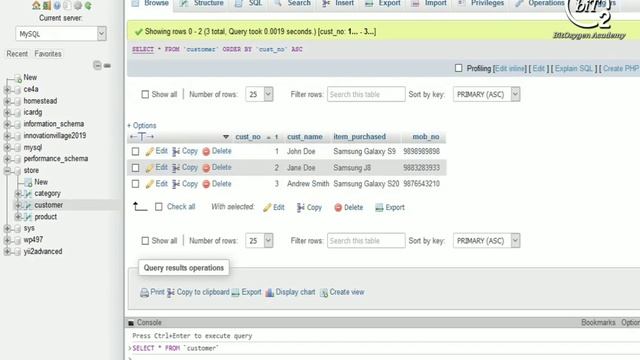Click Copy icon in Andrew Smith row

tap(176, 184)
